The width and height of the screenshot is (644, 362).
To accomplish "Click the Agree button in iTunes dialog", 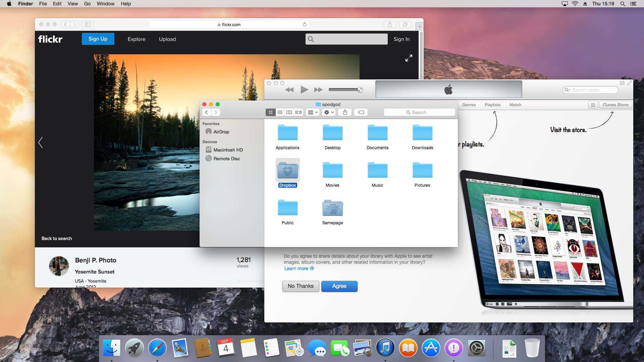I will point(339,286).
